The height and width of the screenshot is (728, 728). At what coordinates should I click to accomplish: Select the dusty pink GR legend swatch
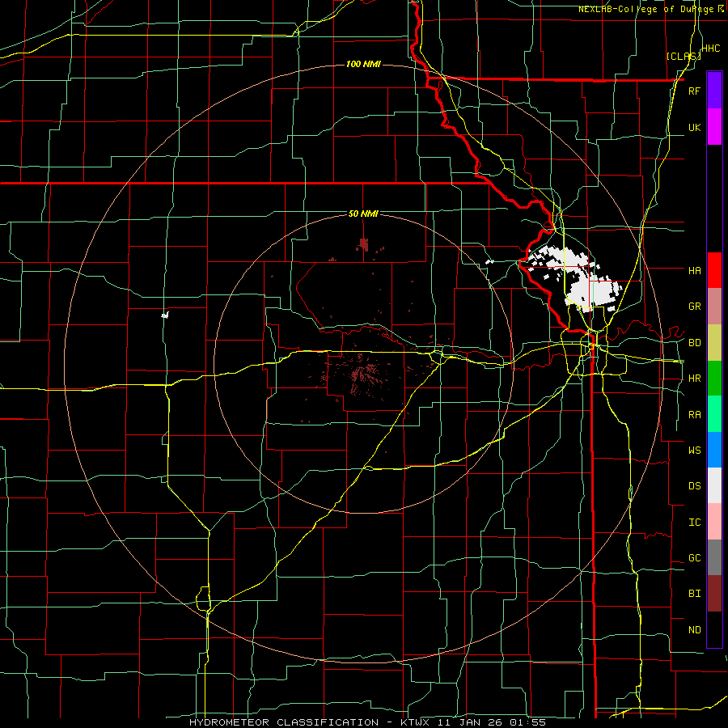pos(714,307)
